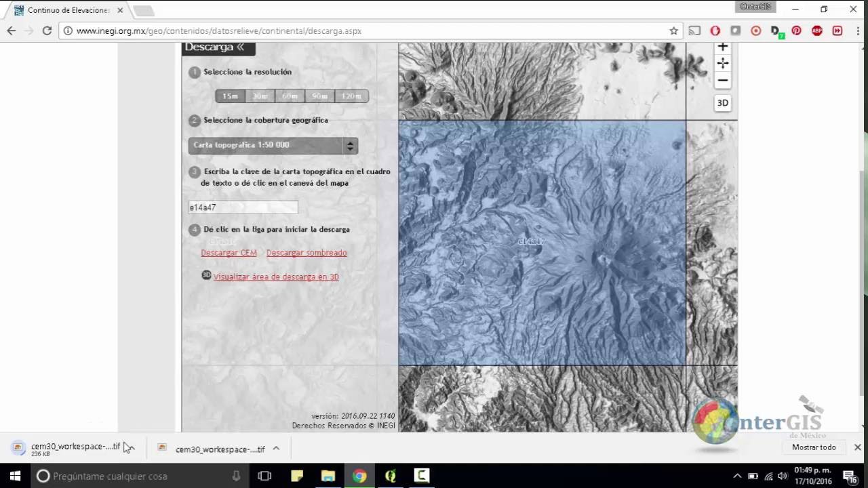Select the 60m resolution option

point(290,96)
